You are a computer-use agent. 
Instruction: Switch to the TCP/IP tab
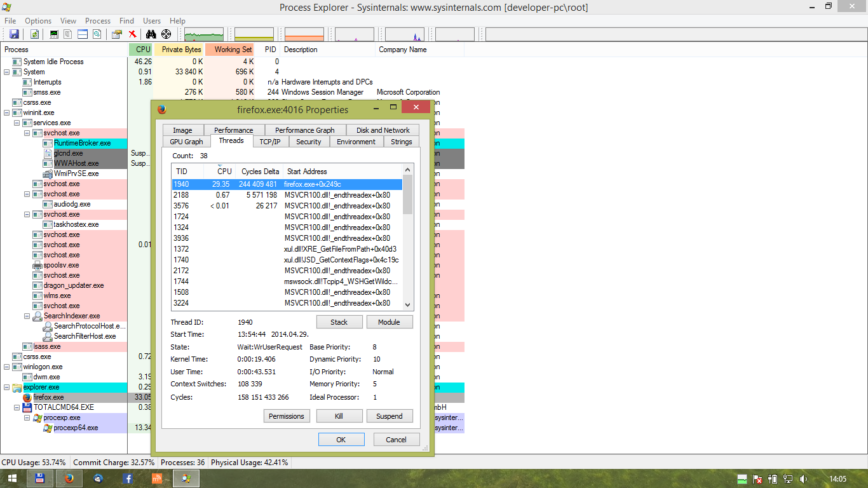[x=270, y=142]
